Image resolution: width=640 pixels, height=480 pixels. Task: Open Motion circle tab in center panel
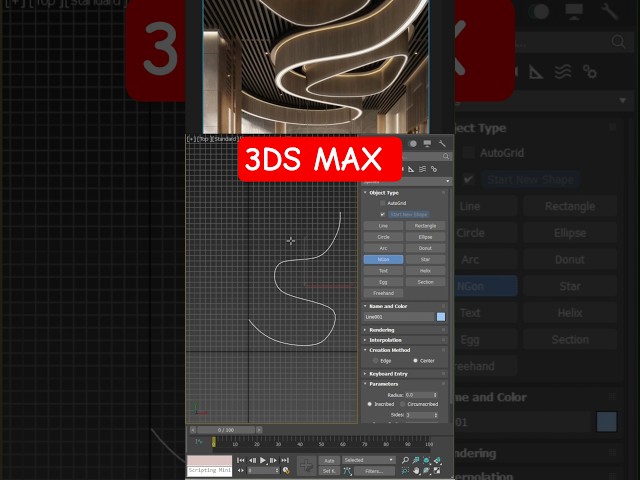(413, 143)
